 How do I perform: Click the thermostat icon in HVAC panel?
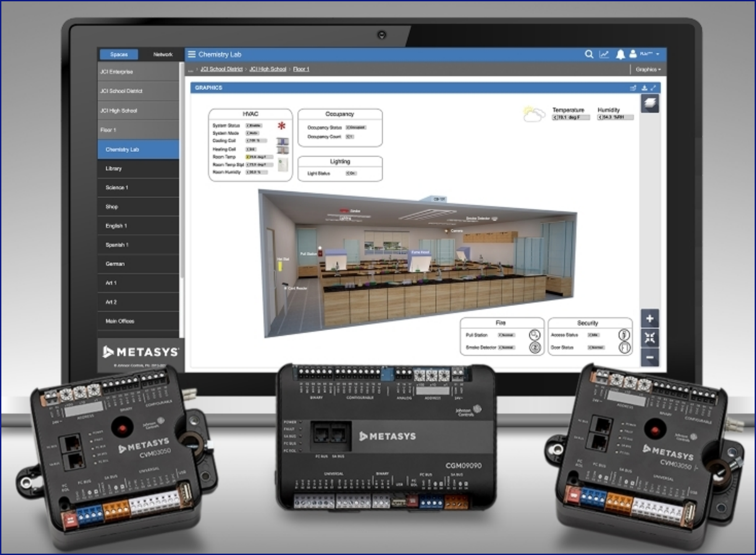click(283, 165)
